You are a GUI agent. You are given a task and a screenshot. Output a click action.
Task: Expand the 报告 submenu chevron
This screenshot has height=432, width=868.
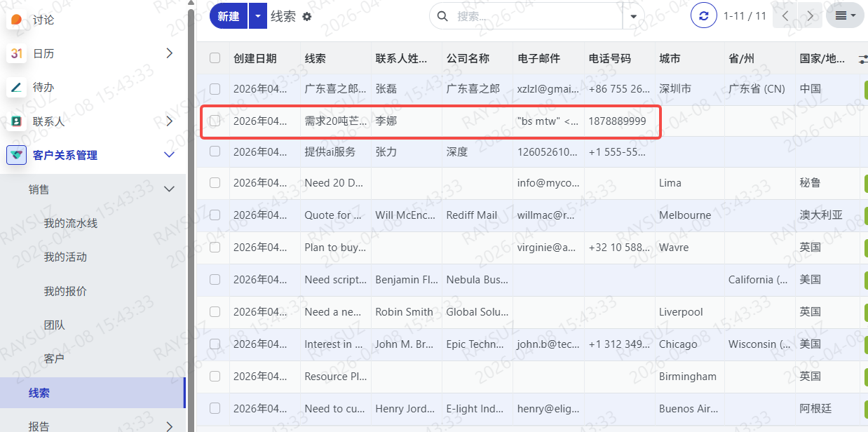tap(169, 426)
